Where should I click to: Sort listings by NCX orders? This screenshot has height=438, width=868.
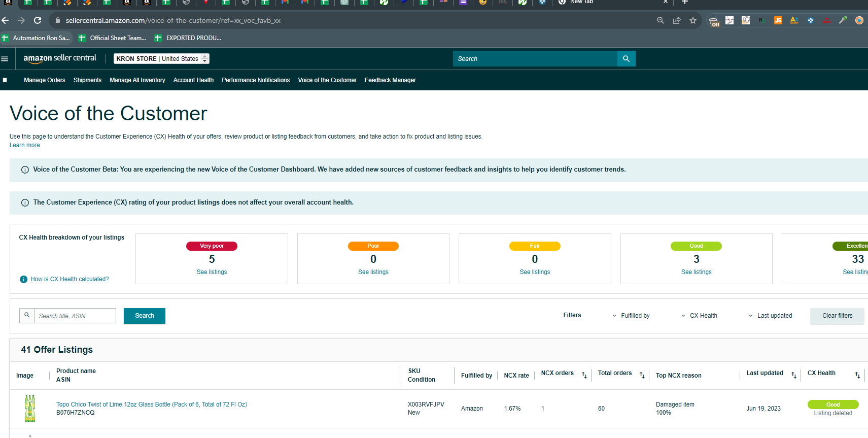pos(584,376)
